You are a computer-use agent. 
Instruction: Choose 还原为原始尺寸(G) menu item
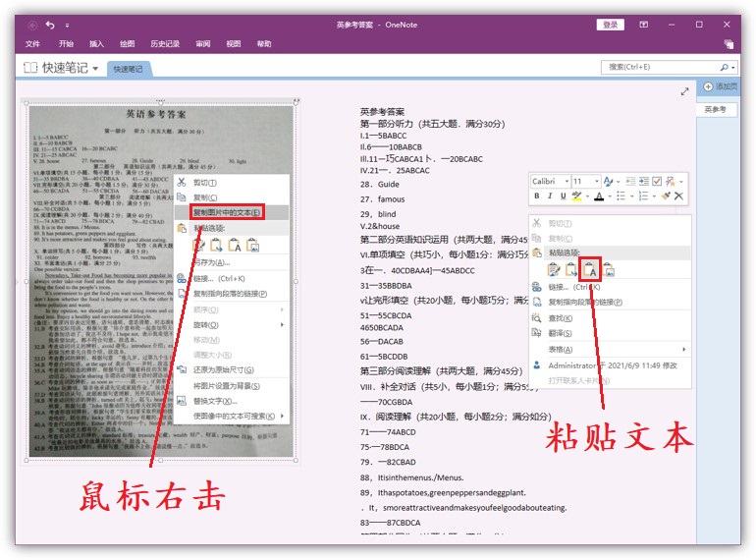232,369
